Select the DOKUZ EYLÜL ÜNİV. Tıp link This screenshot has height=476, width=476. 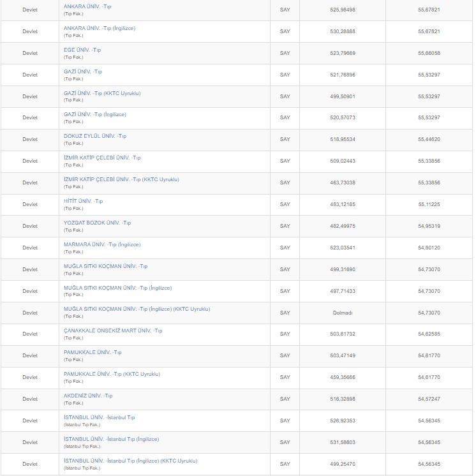point(95,136)
